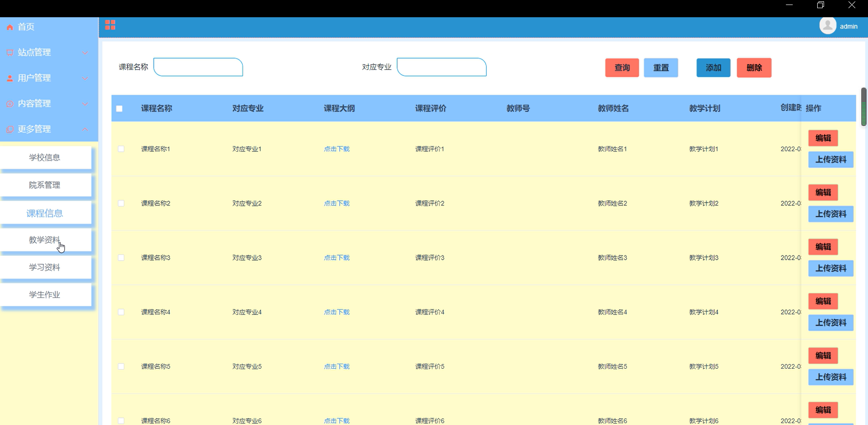Close the application window

852,5
